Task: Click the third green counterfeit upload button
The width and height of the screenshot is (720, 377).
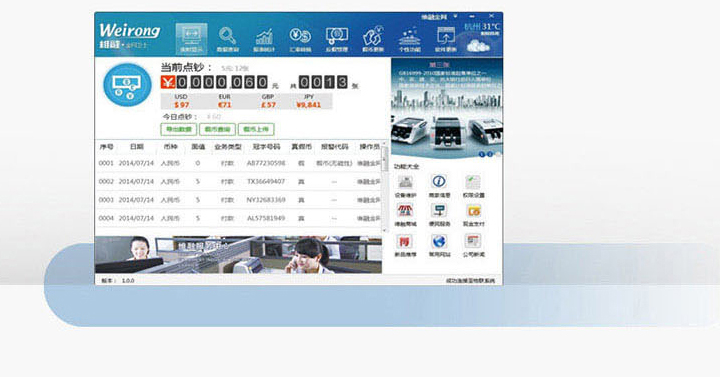Action: pos(256,129)
